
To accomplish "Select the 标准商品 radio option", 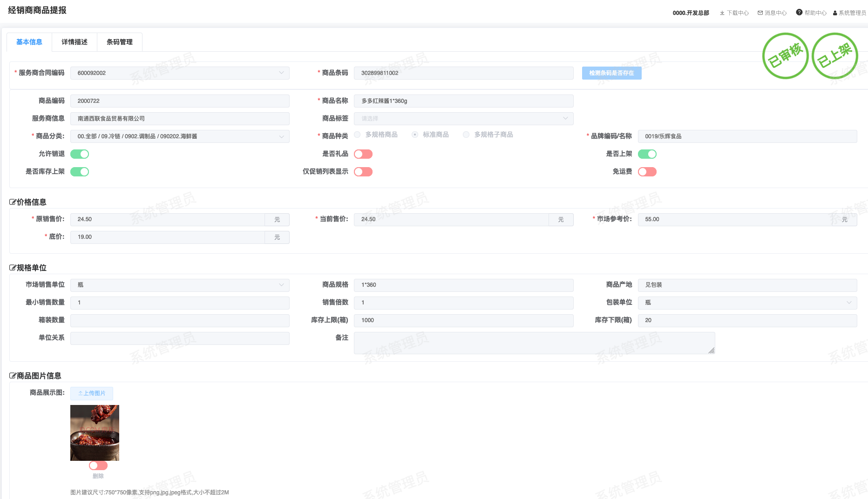I will (415, 135).
